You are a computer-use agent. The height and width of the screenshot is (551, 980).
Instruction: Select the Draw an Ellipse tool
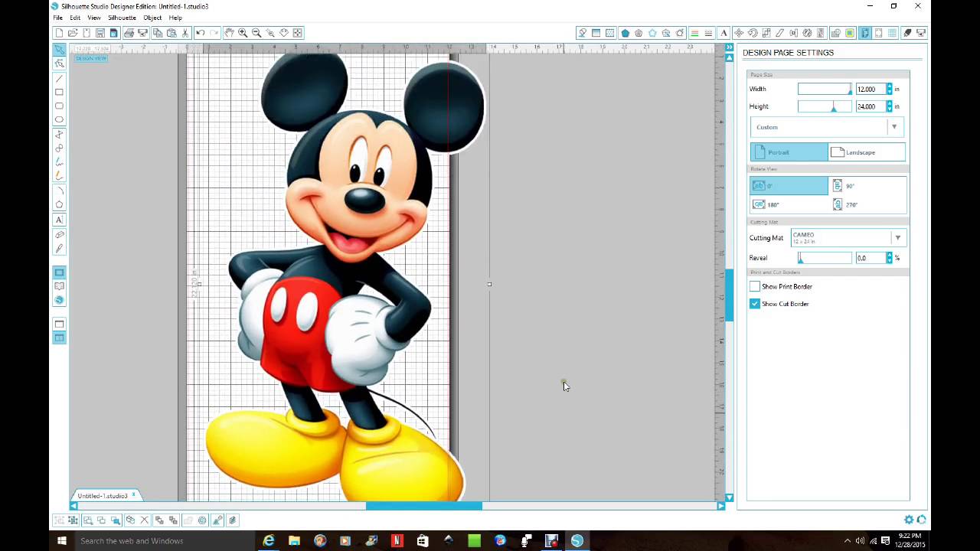pos(59,120)
